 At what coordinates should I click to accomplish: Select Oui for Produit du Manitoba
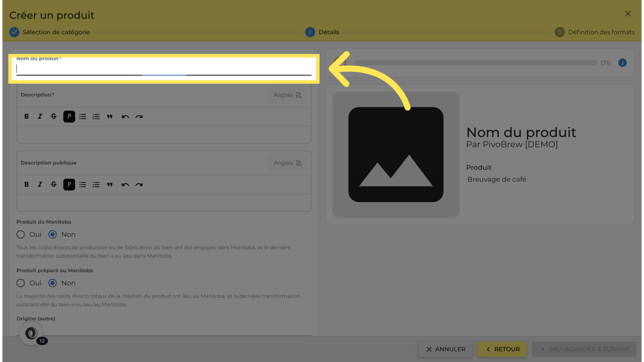(21, 234)
